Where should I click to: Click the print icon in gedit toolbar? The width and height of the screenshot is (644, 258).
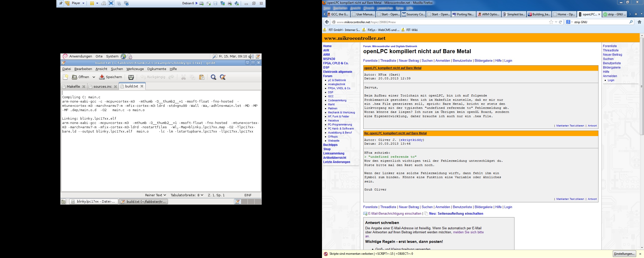[x=131, y=77]
